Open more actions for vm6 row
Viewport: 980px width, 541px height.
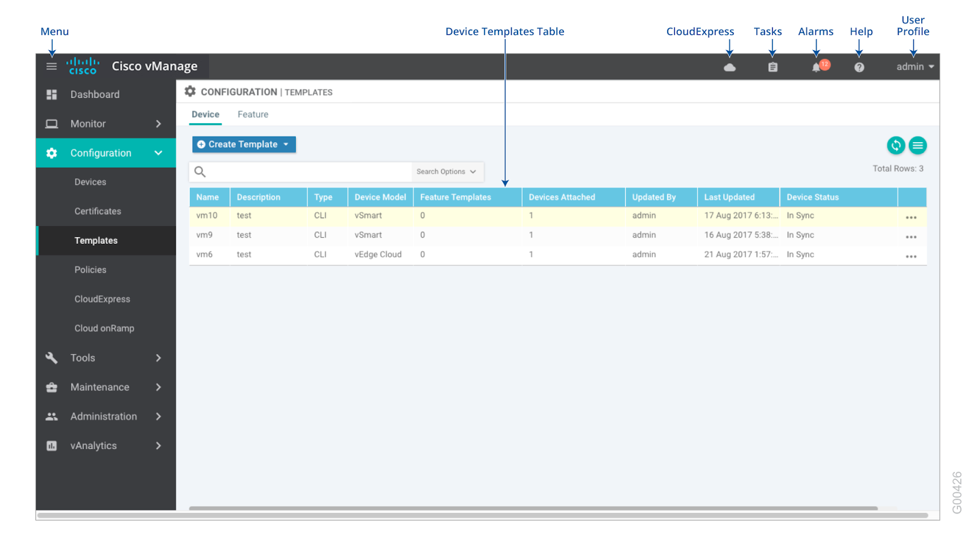tap(911, 257)
